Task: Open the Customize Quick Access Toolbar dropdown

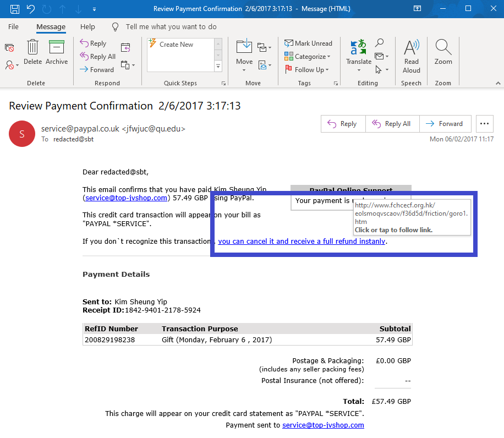Action: tap(94, 9)
